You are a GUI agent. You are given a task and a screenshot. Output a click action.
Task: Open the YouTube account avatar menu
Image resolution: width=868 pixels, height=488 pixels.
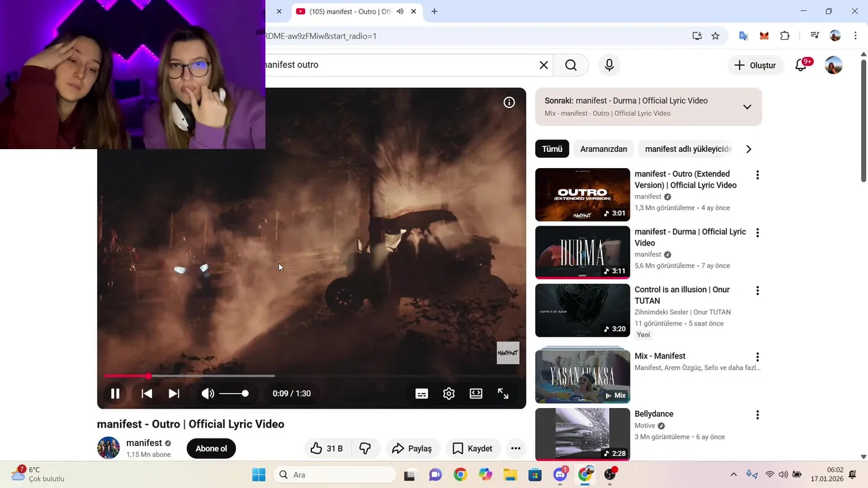[x=833, y=65]
